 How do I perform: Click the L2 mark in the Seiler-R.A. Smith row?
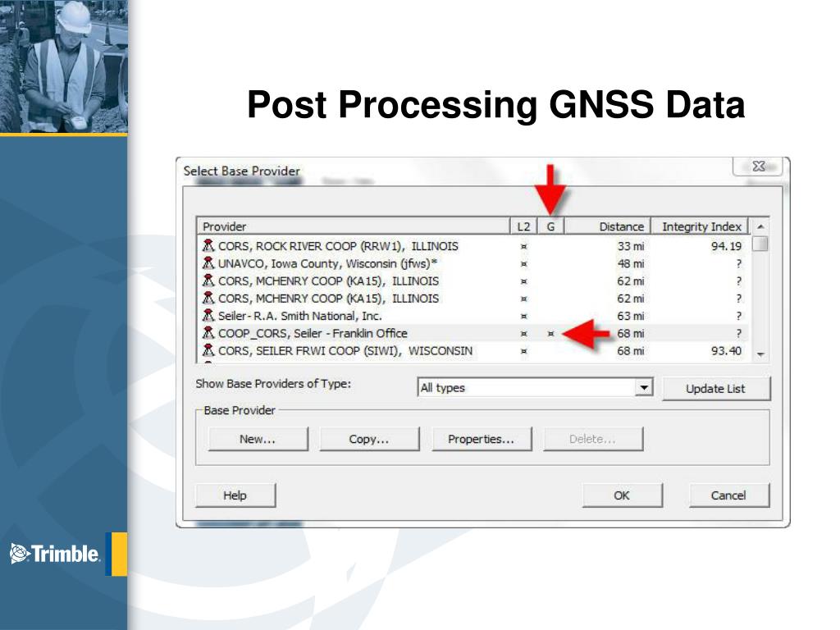pyautogui.click(x=524, y=317)
